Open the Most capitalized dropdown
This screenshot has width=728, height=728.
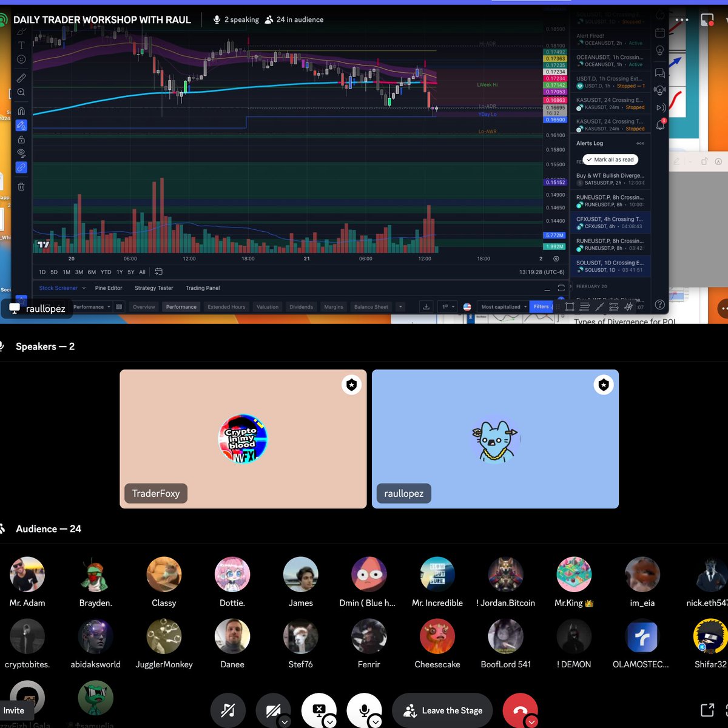(x=504, y=307)
